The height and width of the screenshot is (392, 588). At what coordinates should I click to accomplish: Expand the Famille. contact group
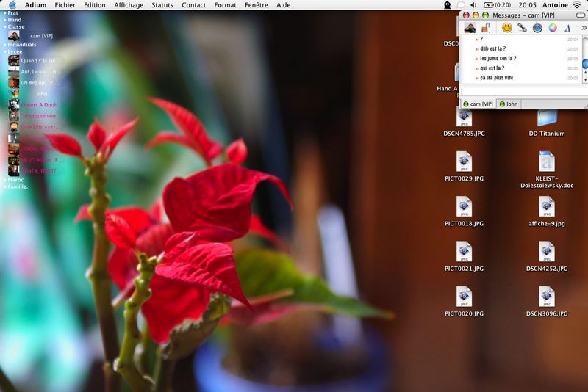click(x=5, y=186)
